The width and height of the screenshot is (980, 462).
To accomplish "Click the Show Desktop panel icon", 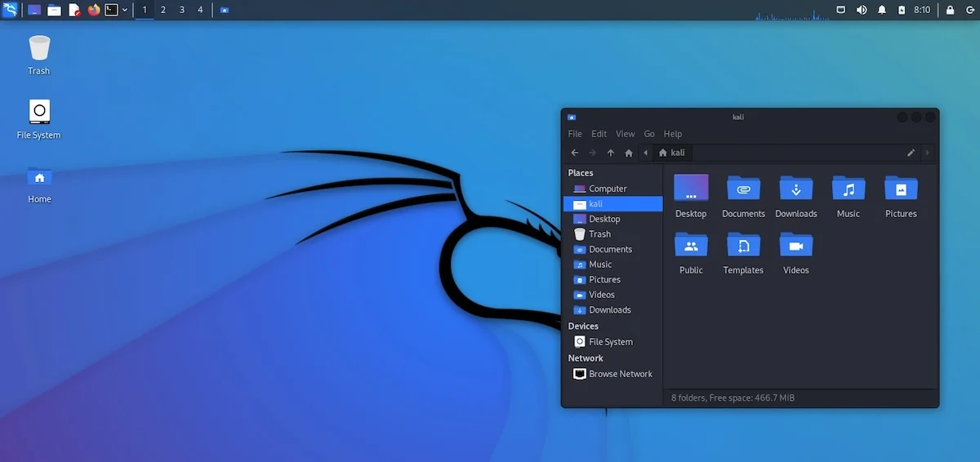I will click(x=34, y=10).
